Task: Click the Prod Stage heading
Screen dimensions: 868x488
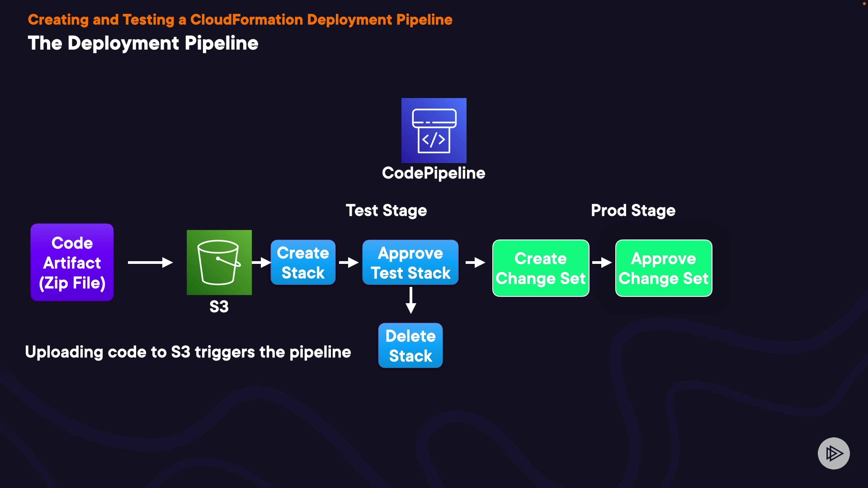Action: [x=633, y=211]
